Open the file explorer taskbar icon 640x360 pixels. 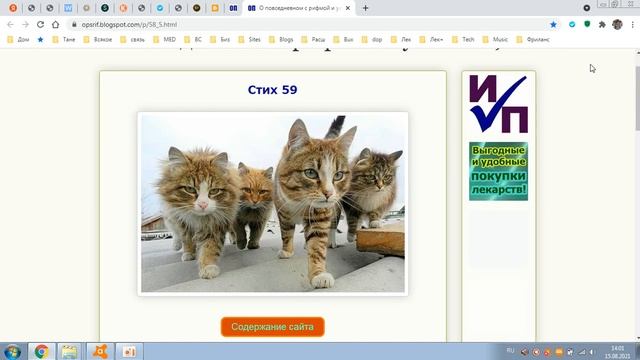(x=70, y=351)
